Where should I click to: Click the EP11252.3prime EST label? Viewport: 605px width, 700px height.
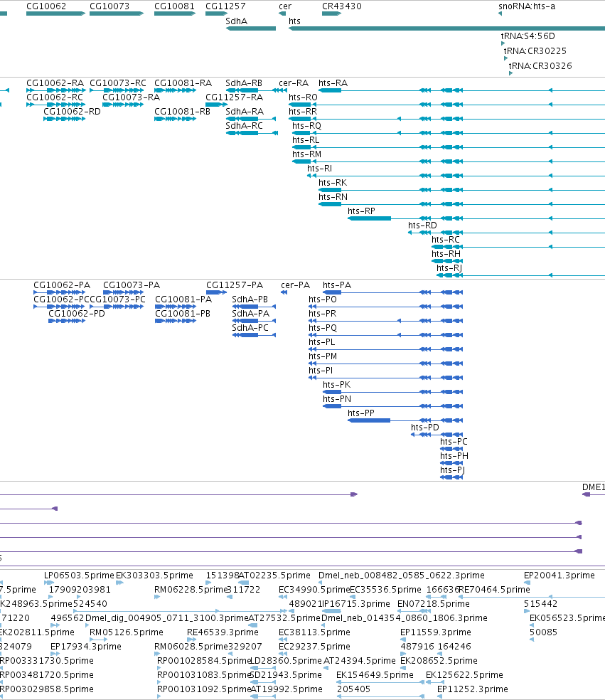pos(473,689)
